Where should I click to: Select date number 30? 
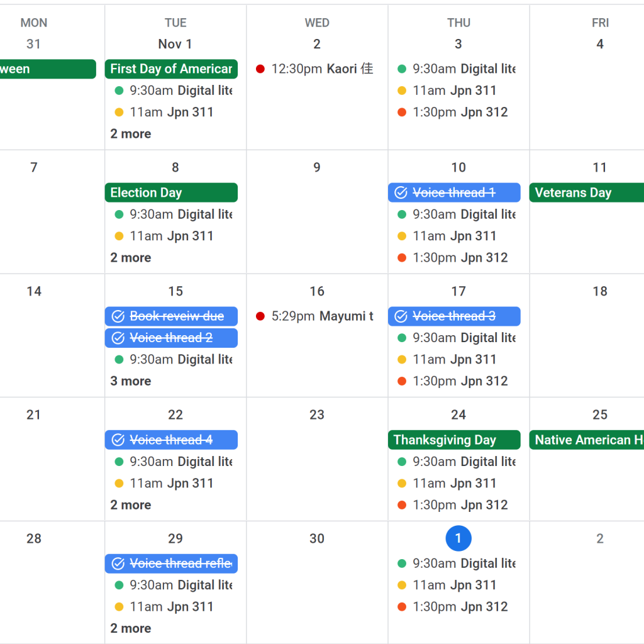317,538
